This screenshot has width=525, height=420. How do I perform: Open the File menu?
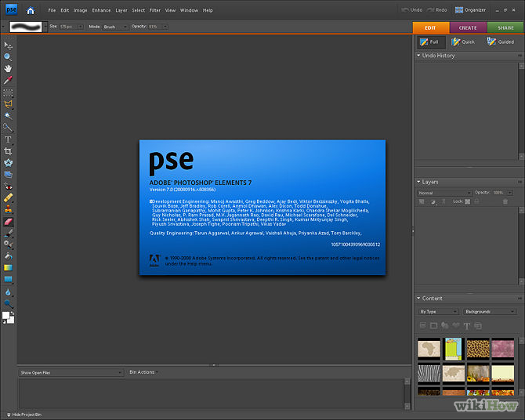pos(52,10)
